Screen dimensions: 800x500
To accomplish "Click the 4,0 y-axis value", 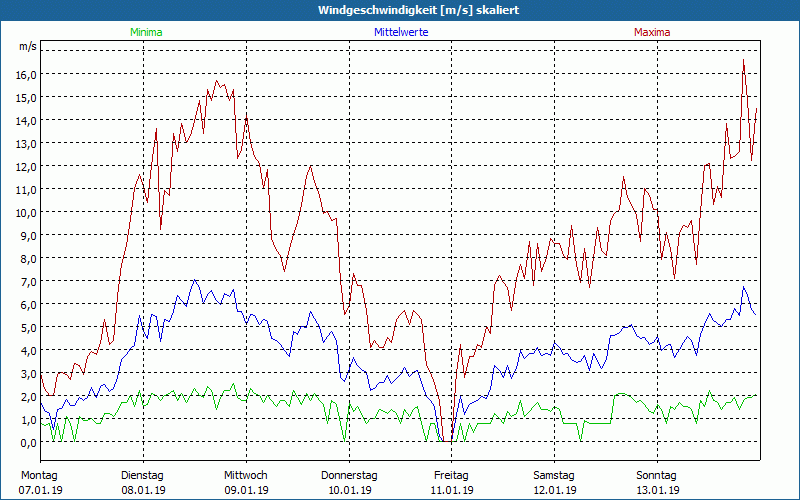I will pyautogui.click(x=30, y=350).
